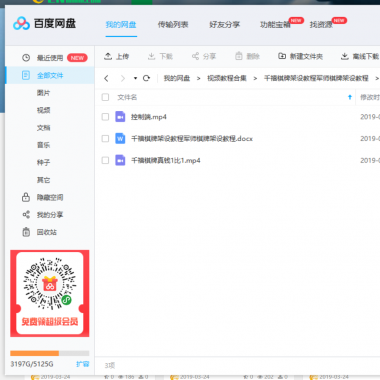This screenshot has width=380, height=380.
Task: Open 隐藏空间 in the sidebar
Action: pos(50,197)
